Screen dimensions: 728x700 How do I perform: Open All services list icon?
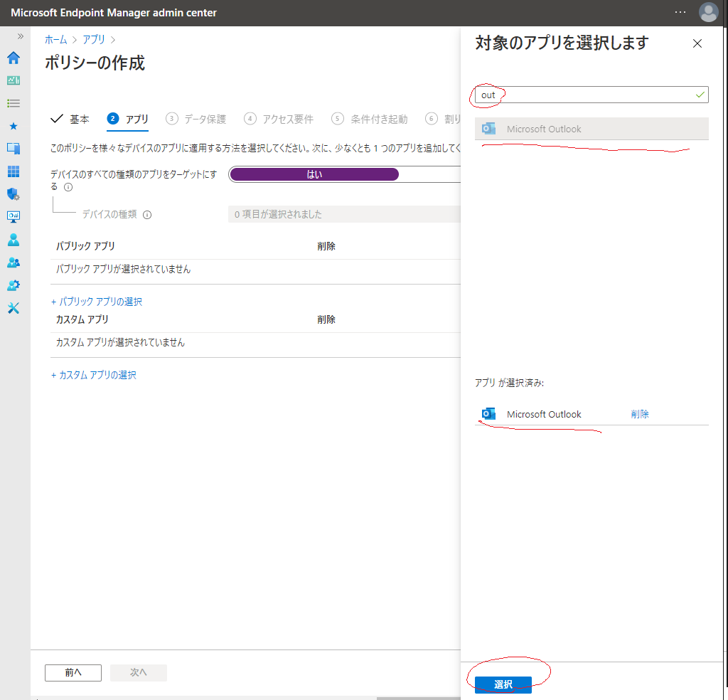(x=14, y=103)
